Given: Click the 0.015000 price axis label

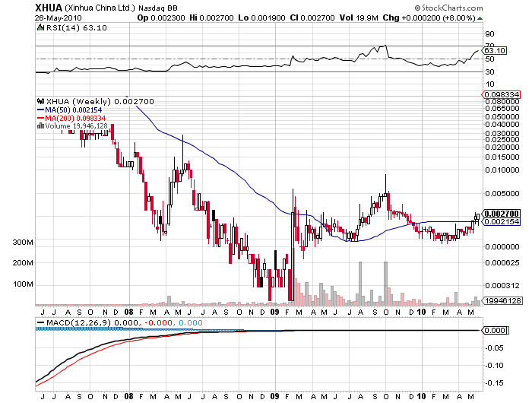Looking at the screenshot, I should point(502,157).
